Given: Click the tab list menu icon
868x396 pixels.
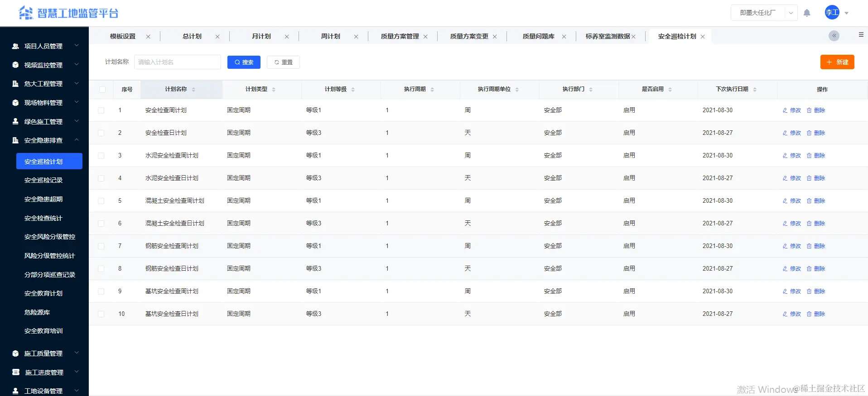Looking at the screenshot, I should [861, 35].
